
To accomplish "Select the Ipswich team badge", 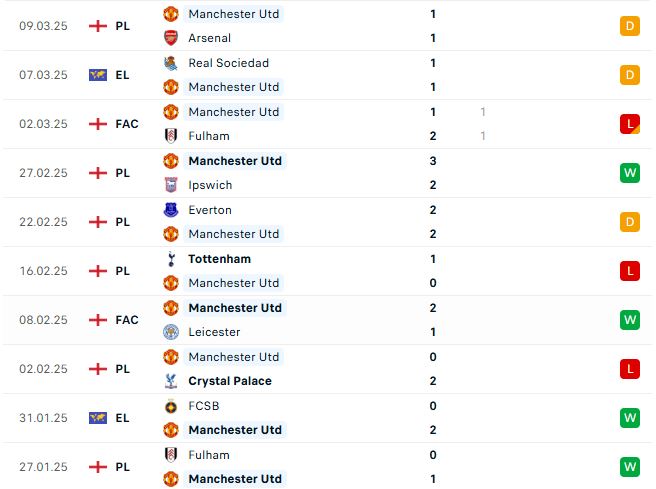I will [171, 185].
